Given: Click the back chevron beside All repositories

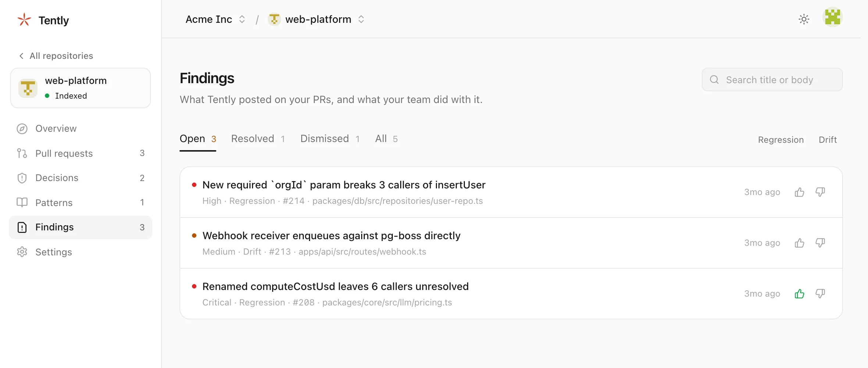Looking at the screenshot, I should (x=21, y=56).
